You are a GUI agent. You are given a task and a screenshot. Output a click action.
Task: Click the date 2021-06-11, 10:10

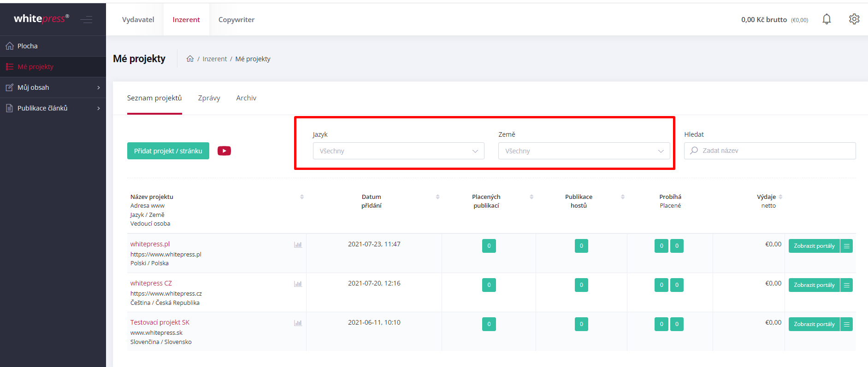point(374,322)
